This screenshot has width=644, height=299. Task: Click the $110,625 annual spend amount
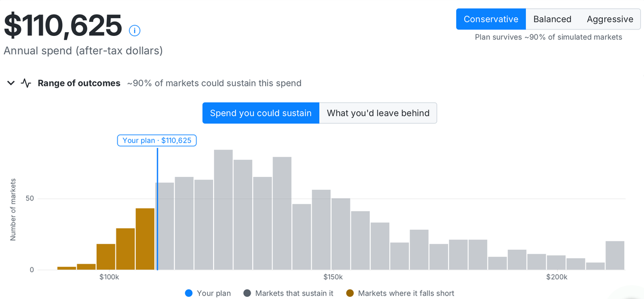63,25
